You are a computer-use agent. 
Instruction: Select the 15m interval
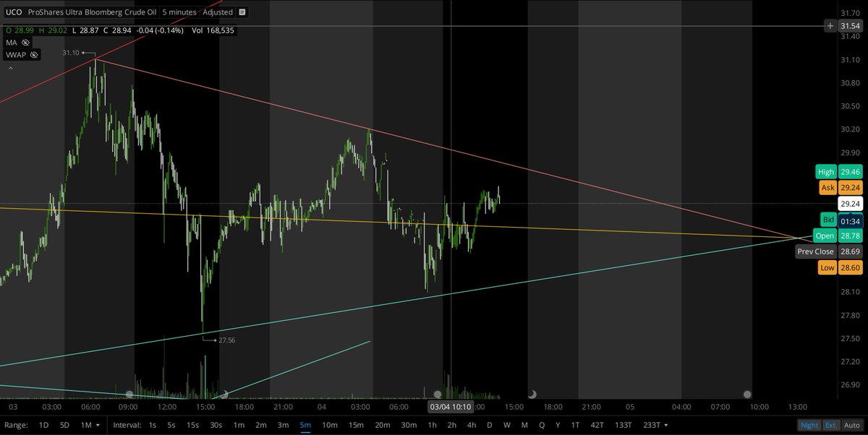[355, 425]
